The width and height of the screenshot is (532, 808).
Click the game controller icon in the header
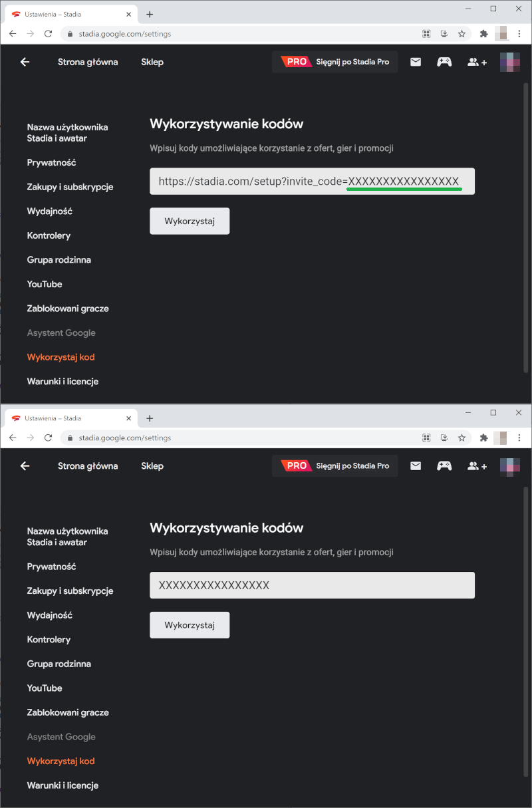tap(444, 61)
